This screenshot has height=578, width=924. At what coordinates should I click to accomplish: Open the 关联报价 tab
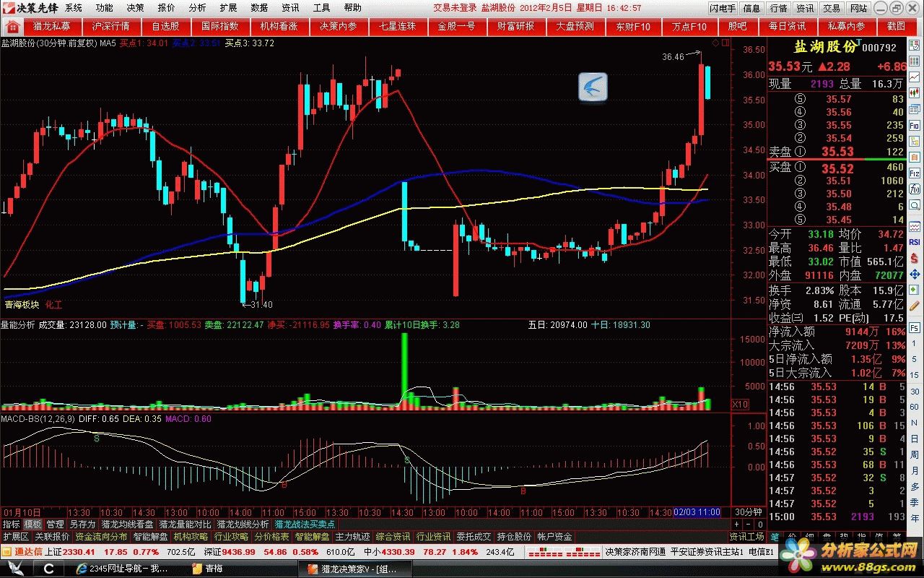(x=52, y=537)
